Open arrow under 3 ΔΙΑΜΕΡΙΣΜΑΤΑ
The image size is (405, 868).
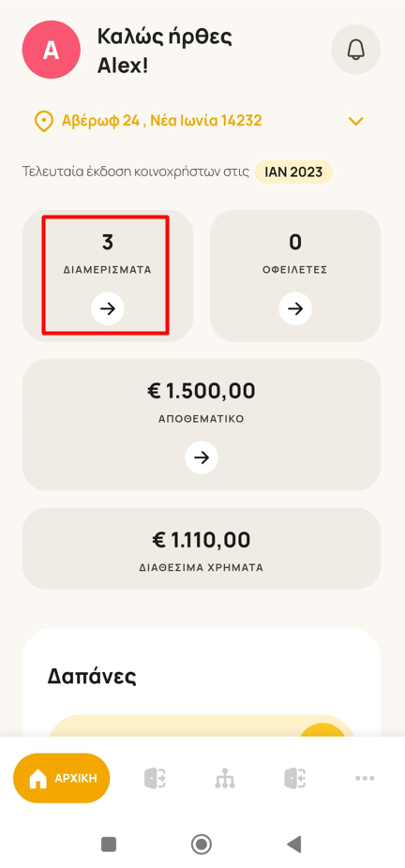click(x=107, y=308)
